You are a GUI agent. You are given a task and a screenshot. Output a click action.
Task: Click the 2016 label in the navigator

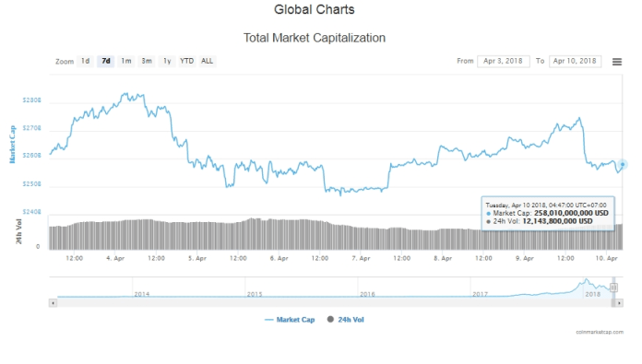click(367, 294)
